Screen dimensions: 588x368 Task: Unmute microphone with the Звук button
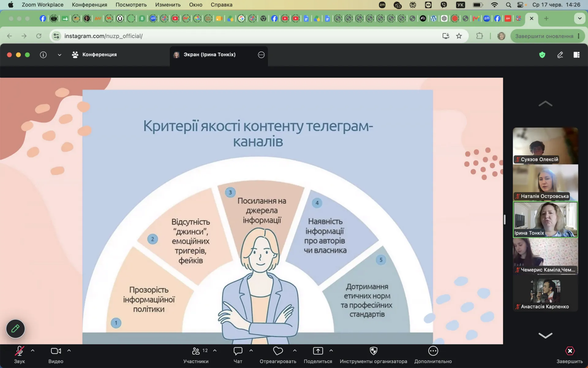click(19, 355)
